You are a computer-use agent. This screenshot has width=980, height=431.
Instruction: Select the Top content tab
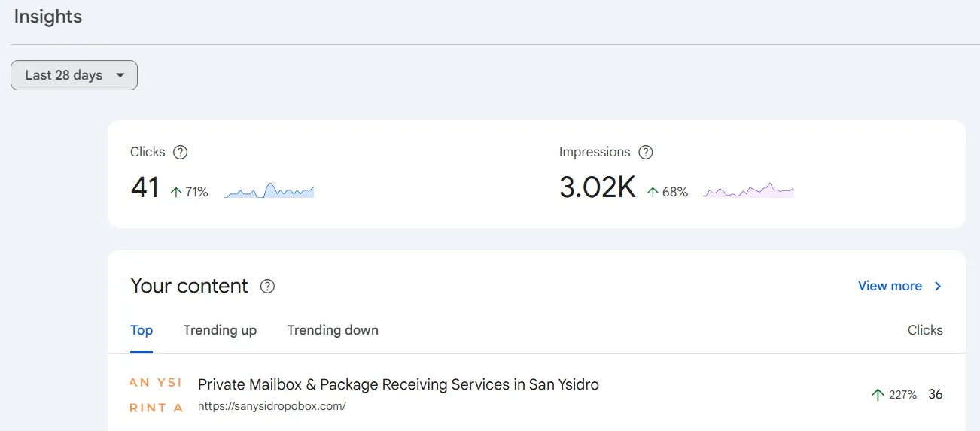click(142, 330)
